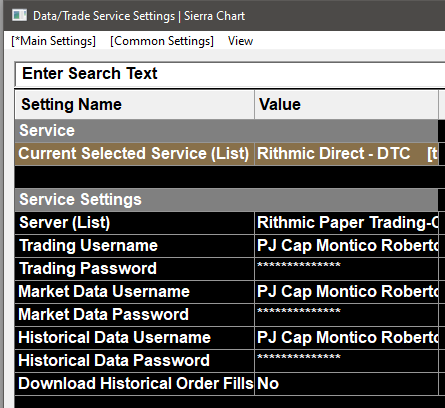Edit the Trading Username value

click(346, 246)
